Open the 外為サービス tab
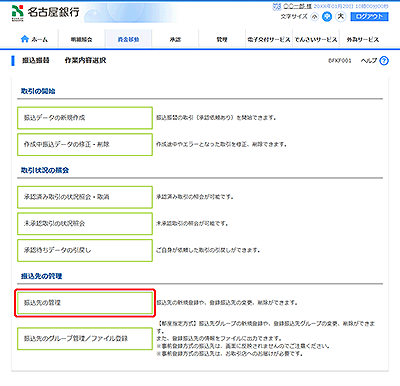Viewport: 400px width, 386px height. 362,39
